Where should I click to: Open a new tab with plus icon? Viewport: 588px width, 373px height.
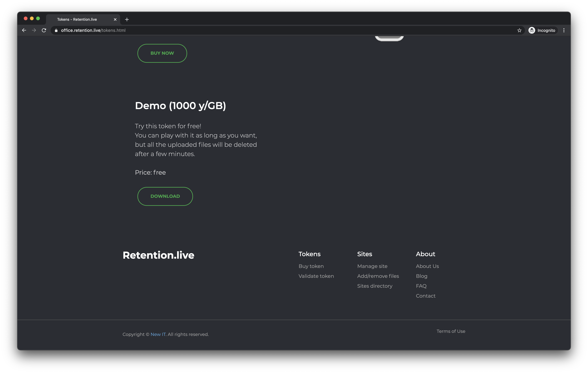point(127,20)
